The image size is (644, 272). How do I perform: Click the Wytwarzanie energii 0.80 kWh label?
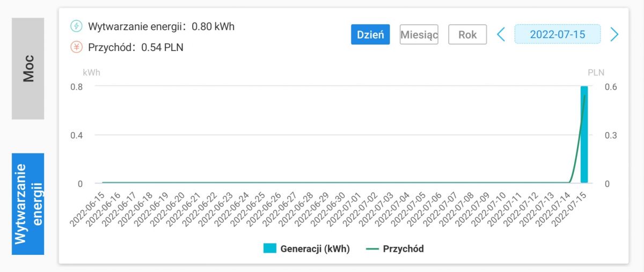click(161, 26)
